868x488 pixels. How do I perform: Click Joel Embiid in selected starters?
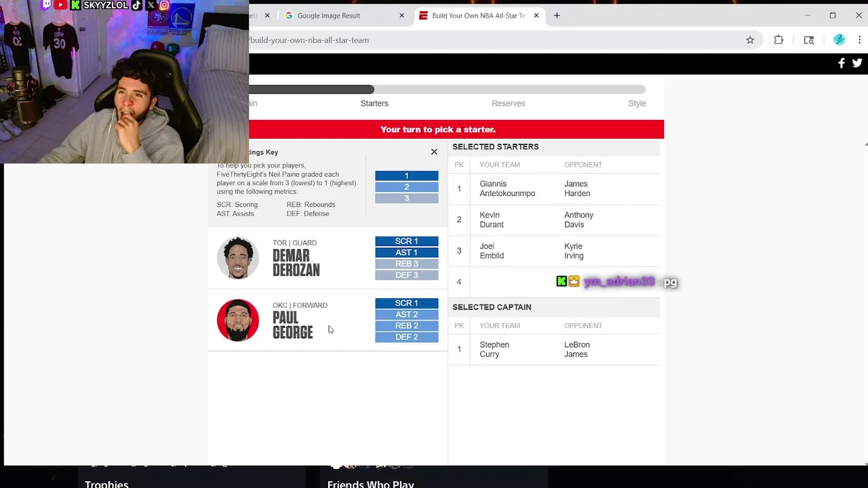coord(492,251)
